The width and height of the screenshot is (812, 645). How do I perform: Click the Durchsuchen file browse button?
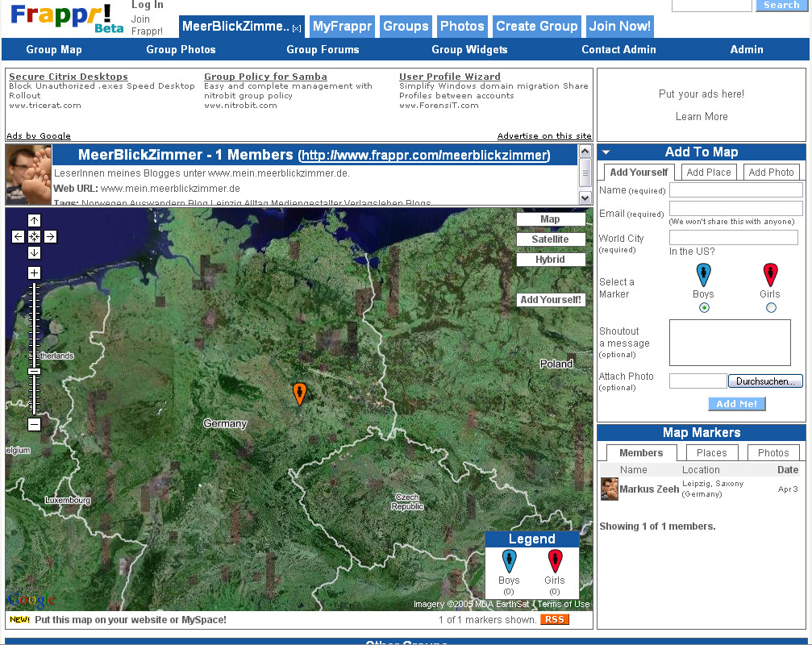tap(765, 381)
